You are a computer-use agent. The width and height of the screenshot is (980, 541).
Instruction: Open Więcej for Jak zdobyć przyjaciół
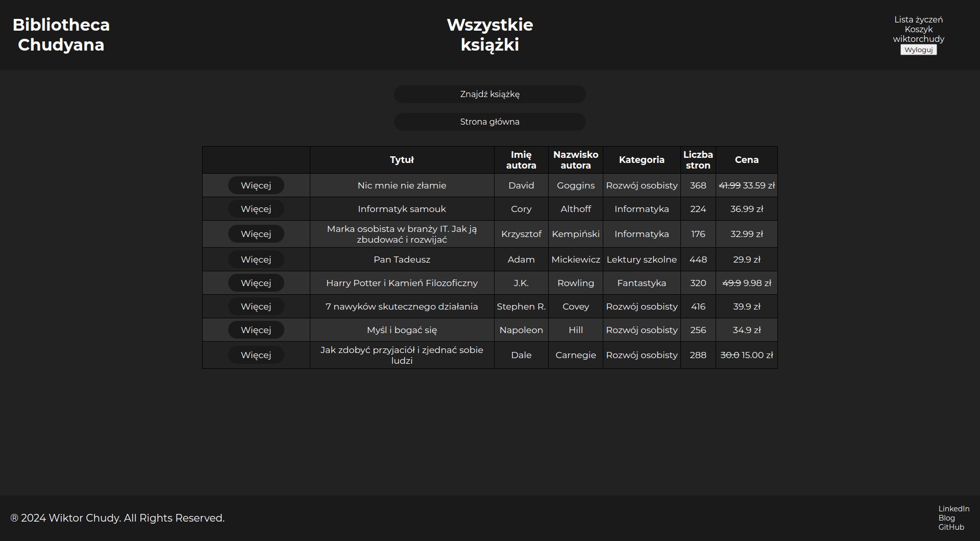tap(256, 355)
